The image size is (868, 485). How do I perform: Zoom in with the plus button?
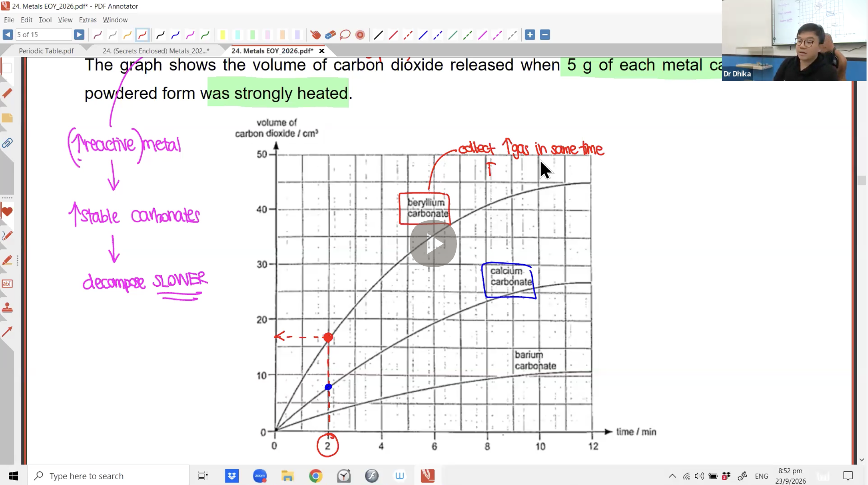pos(530,35)
